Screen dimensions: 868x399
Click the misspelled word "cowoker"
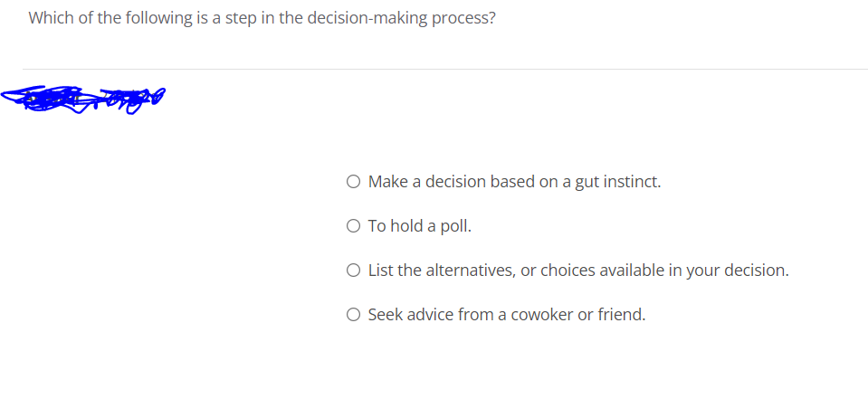coord(541,315)
